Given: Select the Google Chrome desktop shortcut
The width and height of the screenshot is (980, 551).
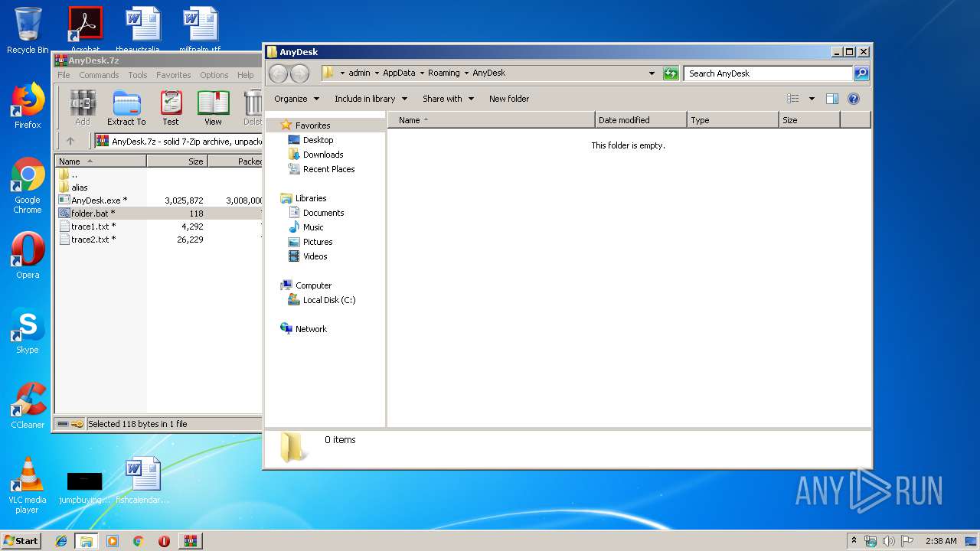Looking at the screenshot, I should (x=28, y=186).
